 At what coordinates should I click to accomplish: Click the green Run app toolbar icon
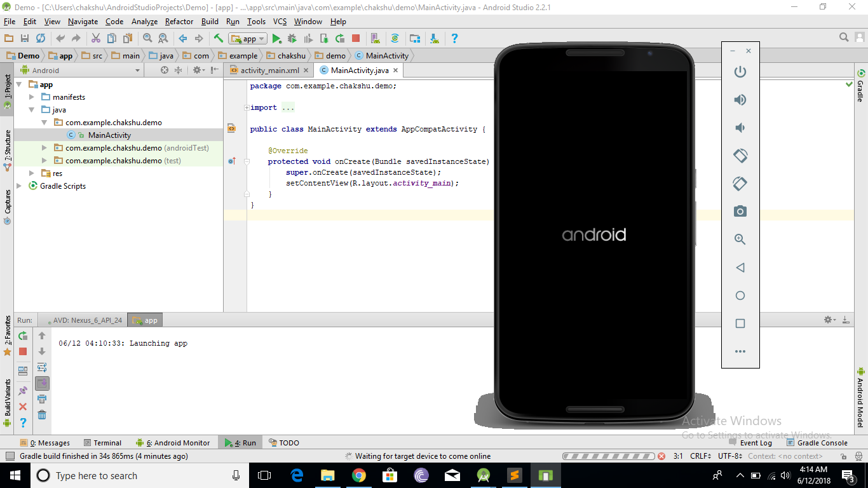pos(276,39)
